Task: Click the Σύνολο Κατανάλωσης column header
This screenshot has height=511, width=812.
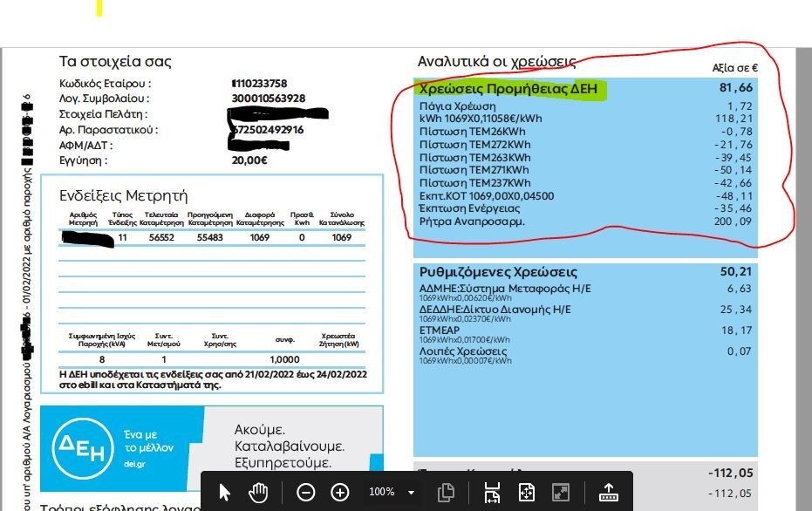Action: click(x=342, y=219)
